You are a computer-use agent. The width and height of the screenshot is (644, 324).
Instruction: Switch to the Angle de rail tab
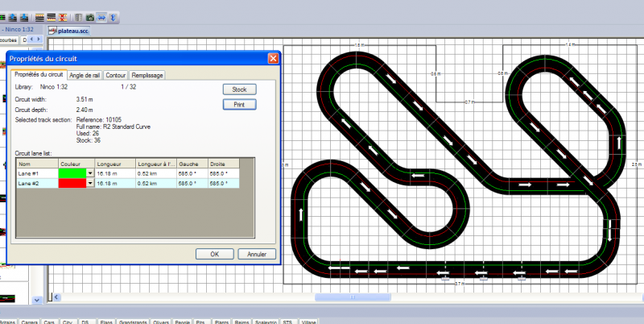pos(85,75)
